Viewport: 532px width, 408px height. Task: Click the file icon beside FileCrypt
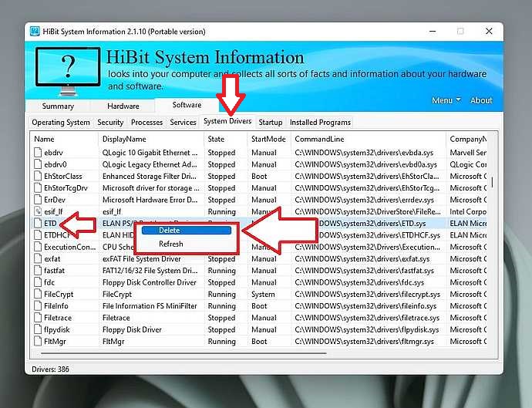pos(38,294)
